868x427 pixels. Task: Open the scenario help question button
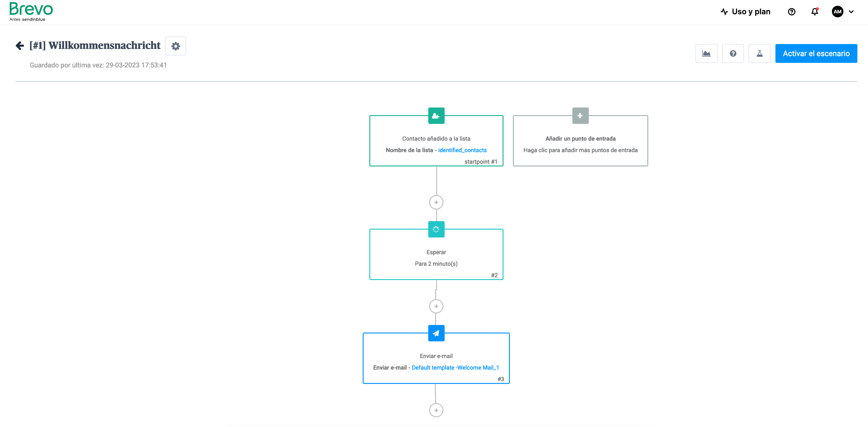click(x=733, y=53)
